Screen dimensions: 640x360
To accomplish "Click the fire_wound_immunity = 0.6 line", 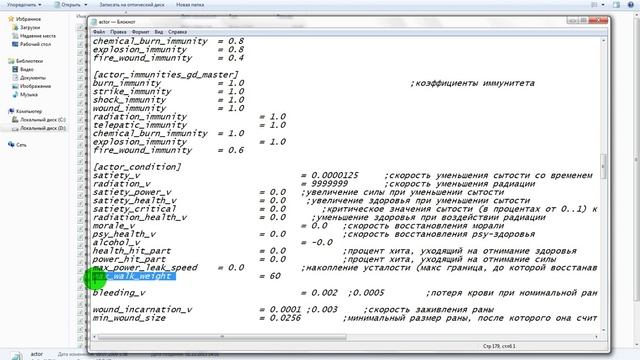I will click(168, 150).
